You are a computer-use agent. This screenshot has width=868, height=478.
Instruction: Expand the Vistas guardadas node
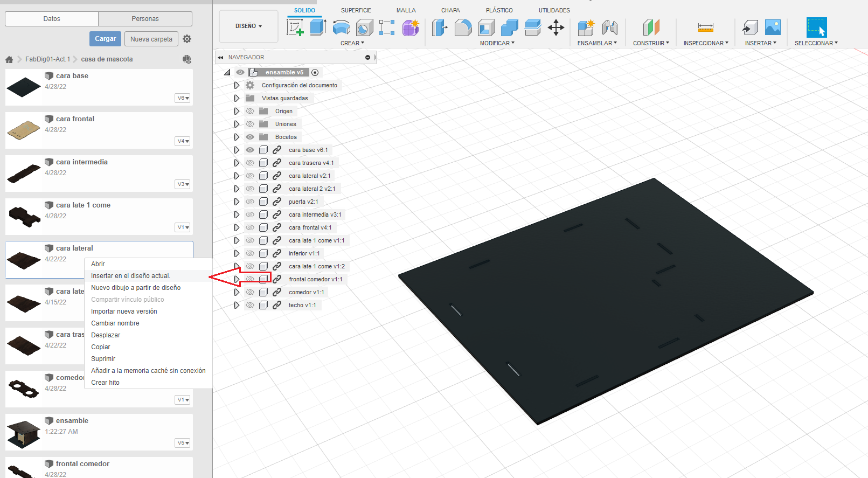point(237,98)
